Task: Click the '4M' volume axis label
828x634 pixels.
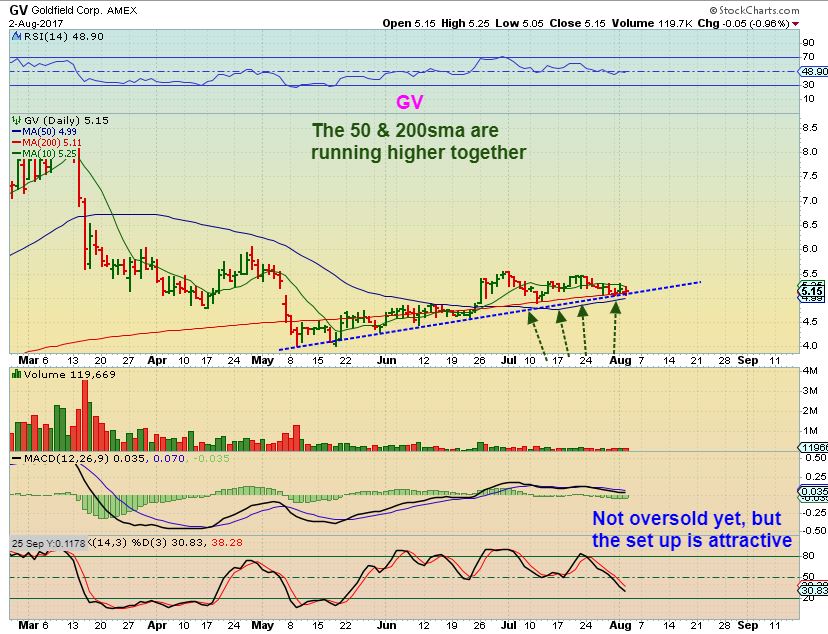Action: click(810, 371)
